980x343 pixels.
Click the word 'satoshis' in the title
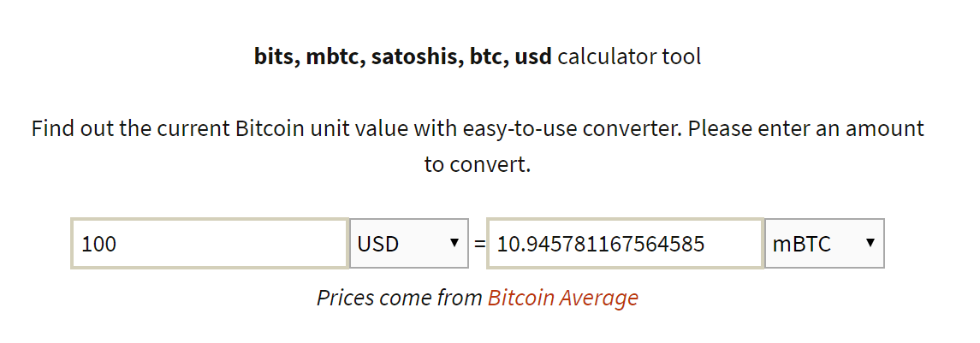416,56
